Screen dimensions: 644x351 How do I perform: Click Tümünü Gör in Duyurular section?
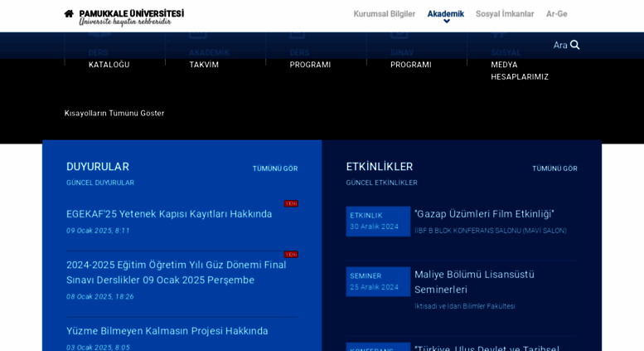click(275, 168)
